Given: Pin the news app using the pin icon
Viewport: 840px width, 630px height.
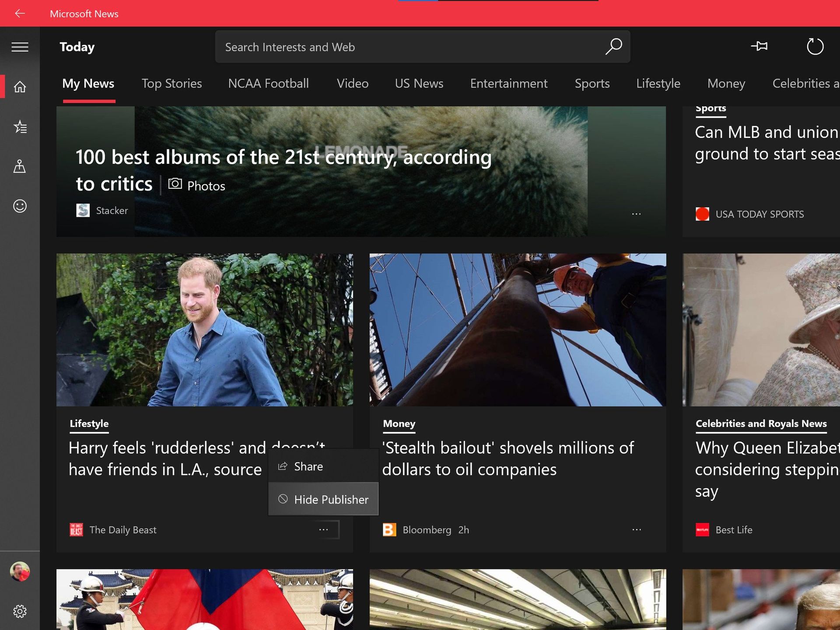Looking at the screenshot, I should (760, 46).
